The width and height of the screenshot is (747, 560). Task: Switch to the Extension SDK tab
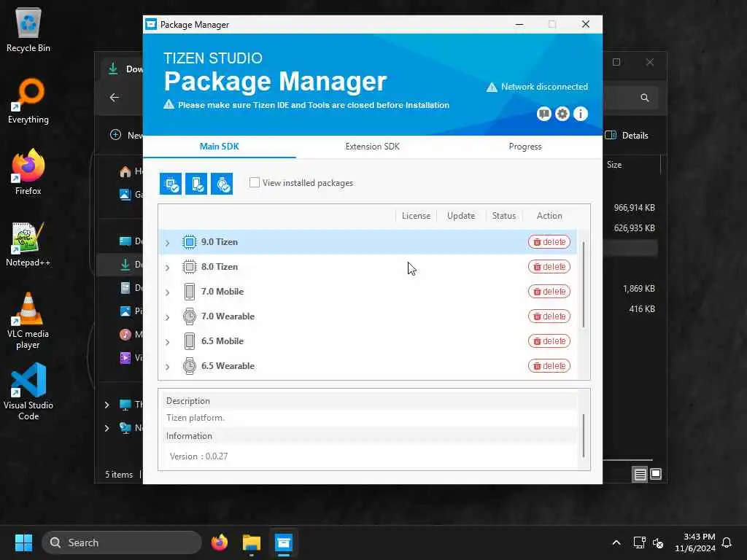[x=373, y=147]
